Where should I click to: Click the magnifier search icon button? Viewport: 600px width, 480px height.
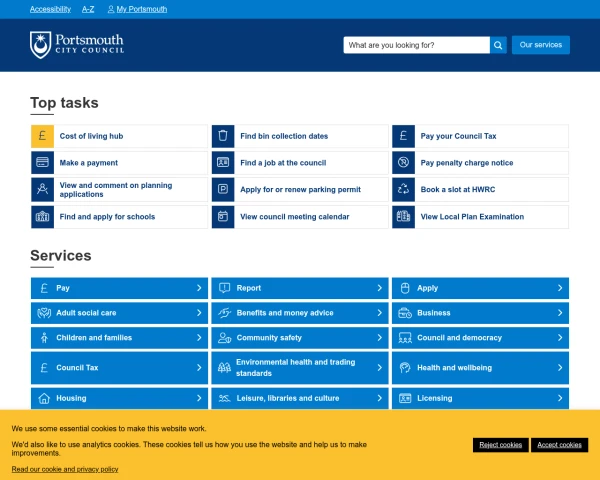pos(498,45)
